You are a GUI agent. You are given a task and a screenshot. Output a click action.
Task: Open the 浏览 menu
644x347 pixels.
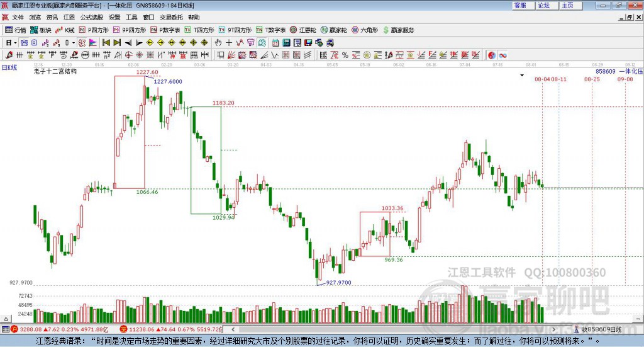click(x=35, y=17)
